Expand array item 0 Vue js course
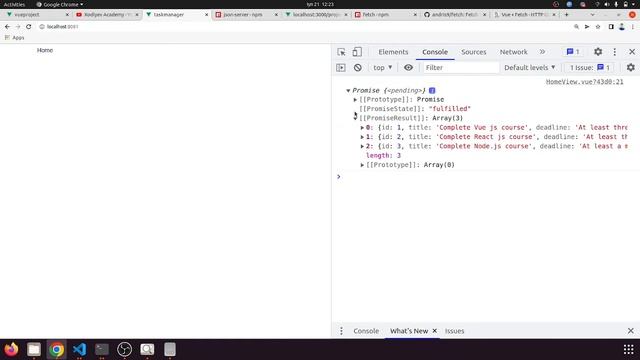640x360 pixels. point(362,128)
